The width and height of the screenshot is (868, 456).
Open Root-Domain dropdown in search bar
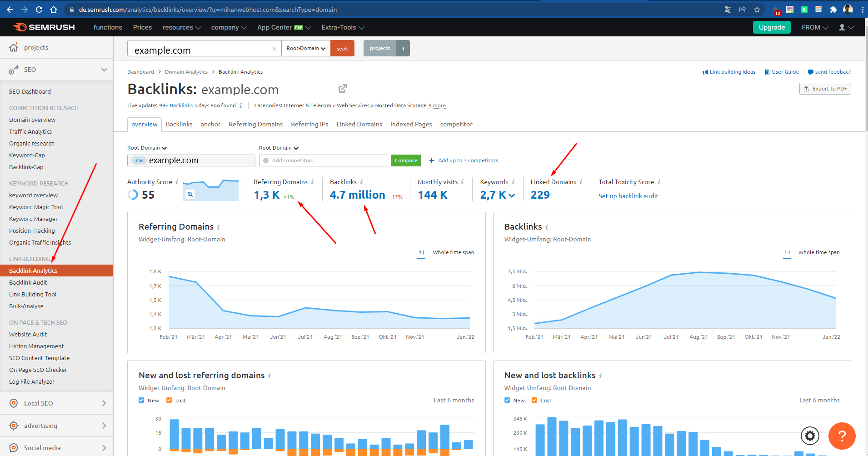tap(306, 48)
